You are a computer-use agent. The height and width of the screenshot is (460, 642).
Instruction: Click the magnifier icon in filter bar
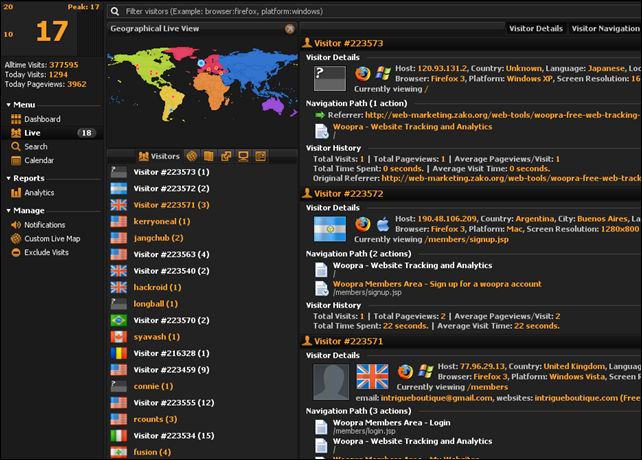pos(115,11)
